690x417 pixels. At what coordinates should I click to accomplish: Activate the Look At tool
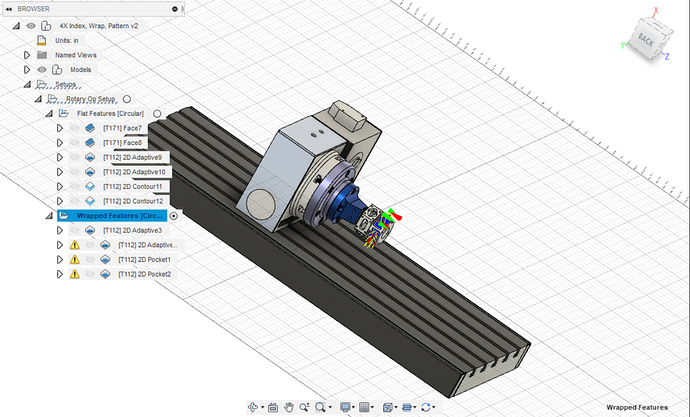[273, 407]
